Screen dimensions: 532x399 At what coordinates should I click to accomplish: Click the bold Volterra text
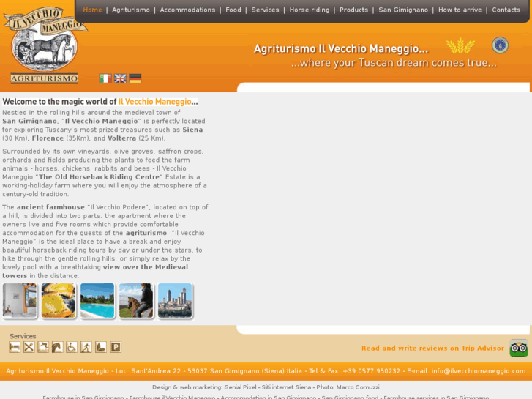pos(121,138)
